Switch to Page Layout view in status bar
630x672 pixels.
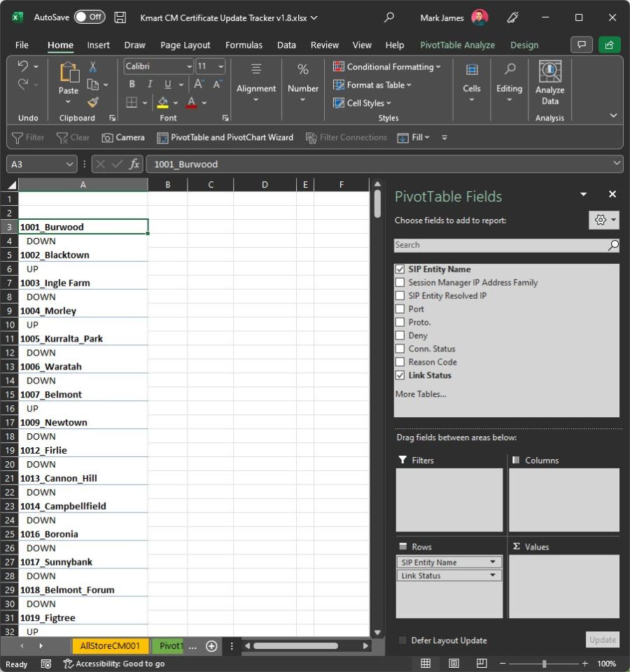click(x=454, y=664)
